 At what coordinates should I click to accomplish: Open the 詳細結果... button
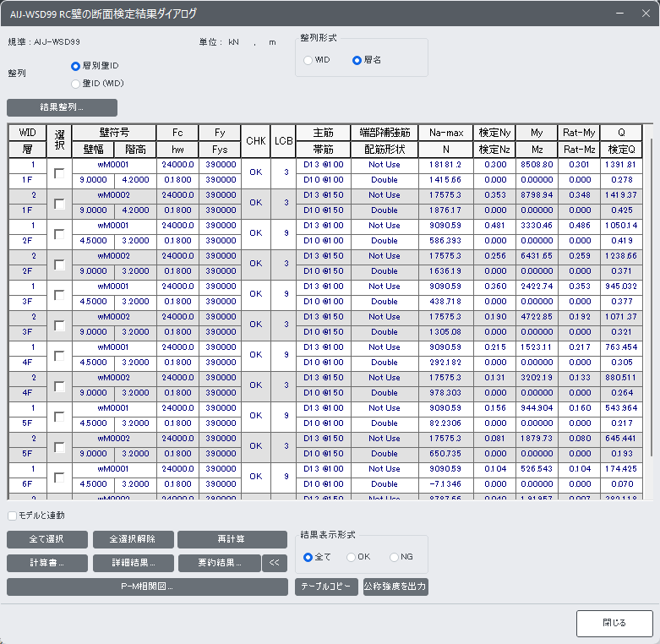point(133,563)
